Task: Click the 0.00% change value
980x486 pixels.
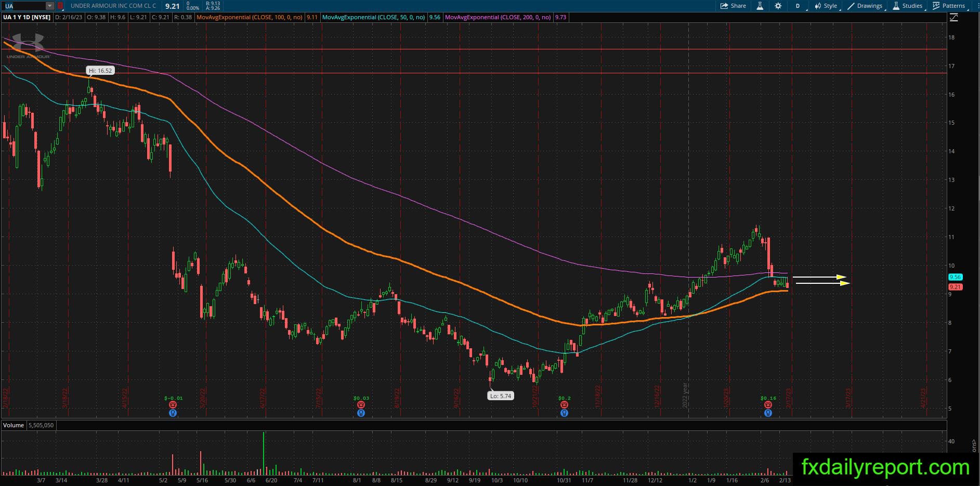Action: tap(193, 8)
